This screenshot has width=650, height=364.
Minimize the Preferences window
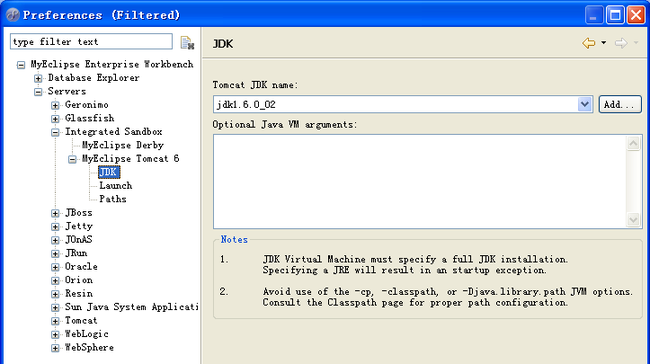coord(594,15)
